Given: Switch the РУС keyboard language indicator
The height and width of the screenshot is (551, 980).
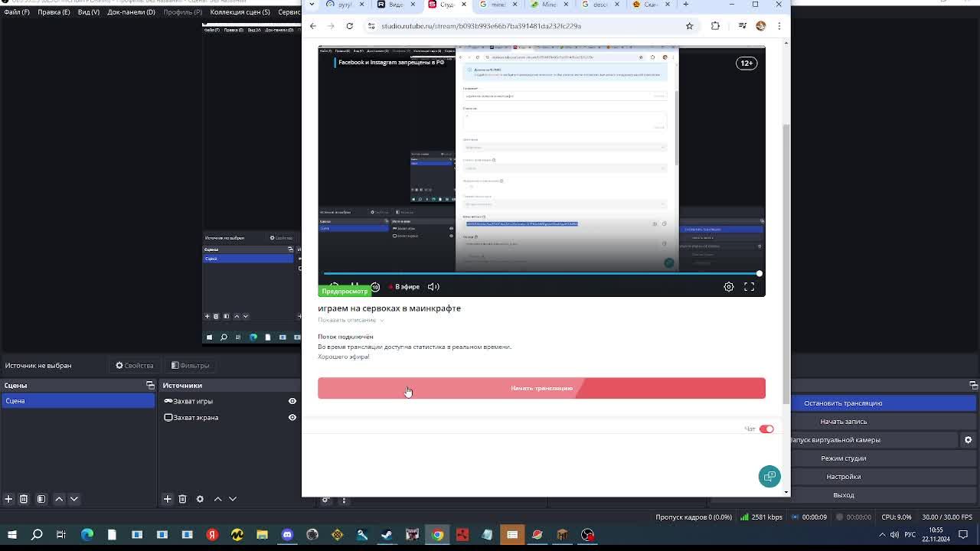Looking at the screenshot, I should 910,534.
